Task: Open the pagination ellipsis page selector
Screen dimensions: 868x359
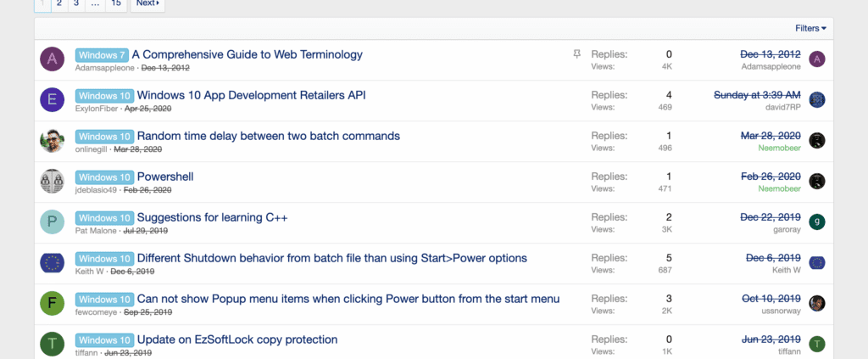Action: [95, 3]
